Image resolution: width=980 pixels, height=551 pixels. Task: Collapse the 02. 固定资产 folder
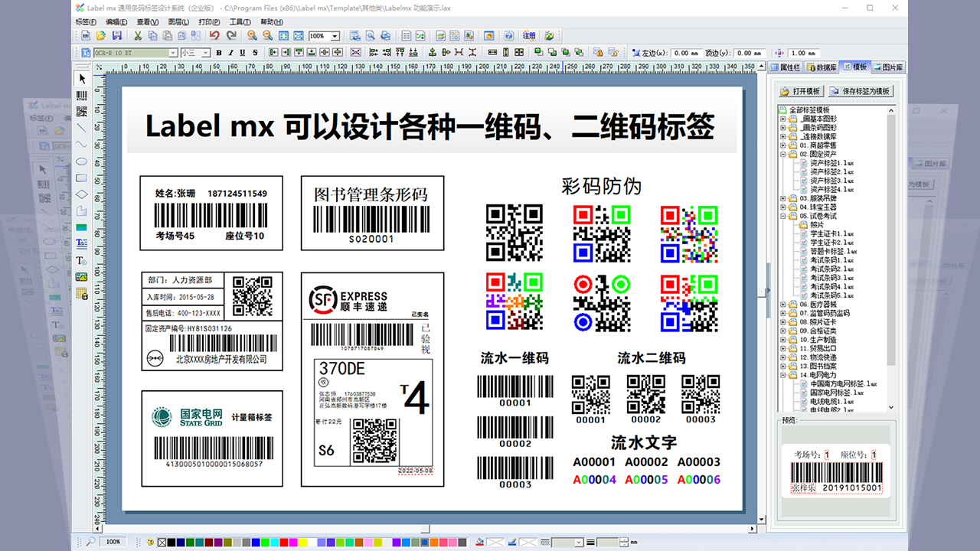pos(783,154)
